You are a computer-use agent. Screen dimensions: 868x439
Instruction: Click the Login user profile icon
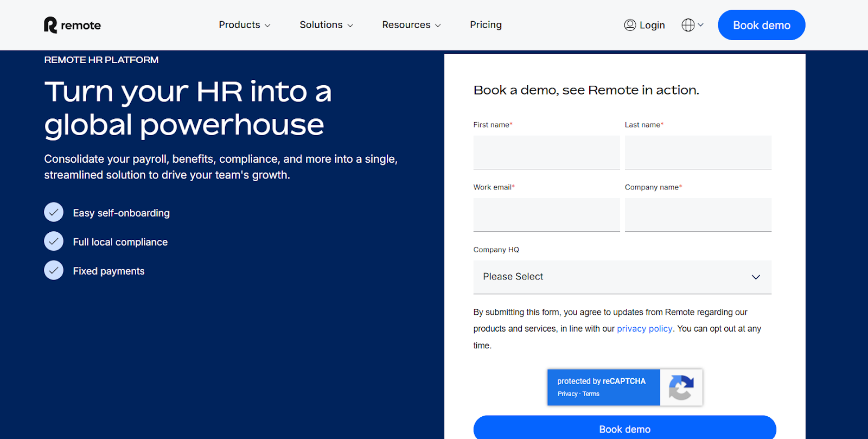pos(630,25)
